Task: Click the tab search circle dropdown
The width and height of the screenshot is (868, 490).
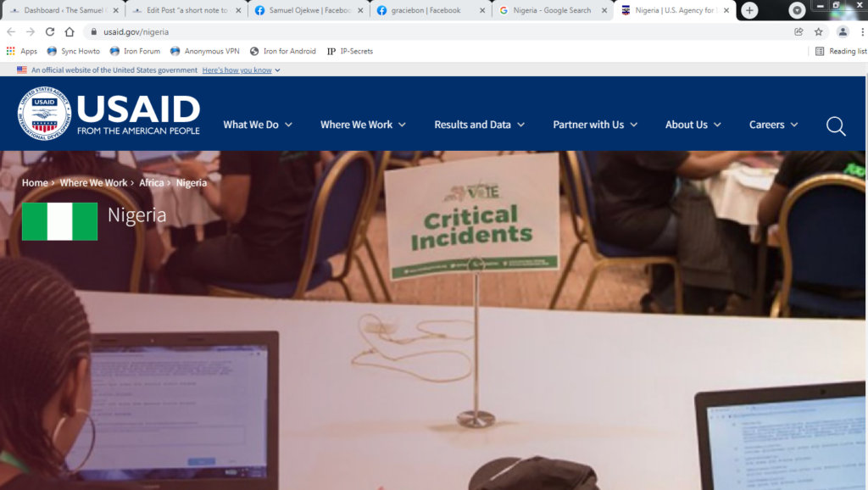Action: pyautogui.click(x=797, y=10)
